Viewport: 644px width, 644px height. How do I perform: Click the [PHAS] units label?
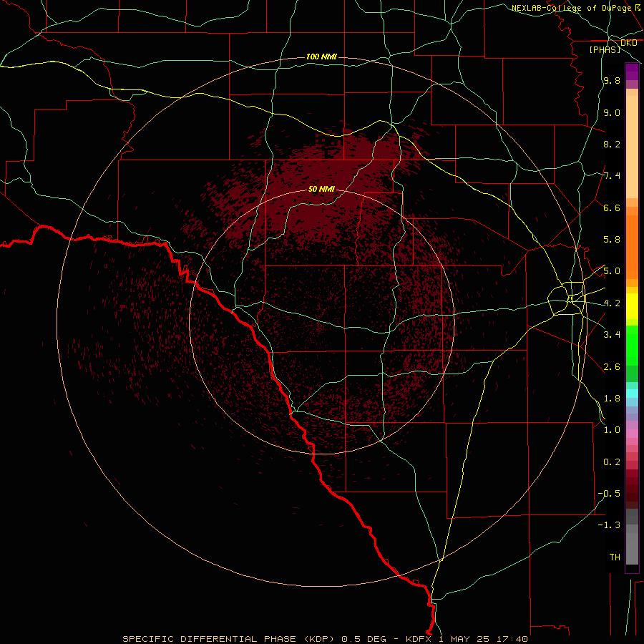[605, 50]
